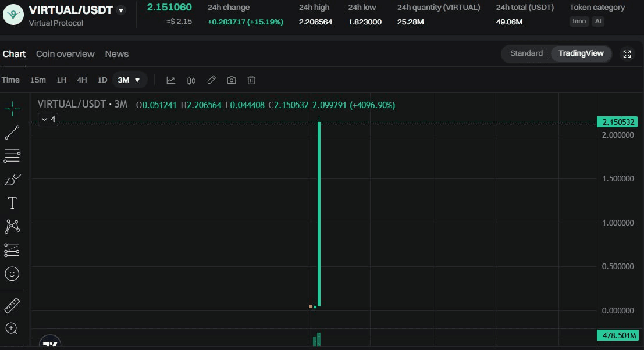Select the zoom in tool
Screen dimensions: 644x350
(x=12, y=328)
